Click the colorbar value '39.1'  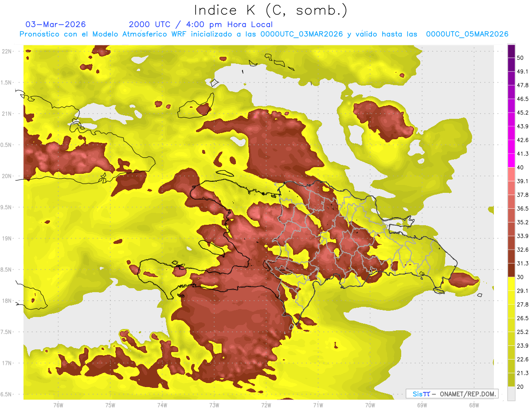[523, 182]
